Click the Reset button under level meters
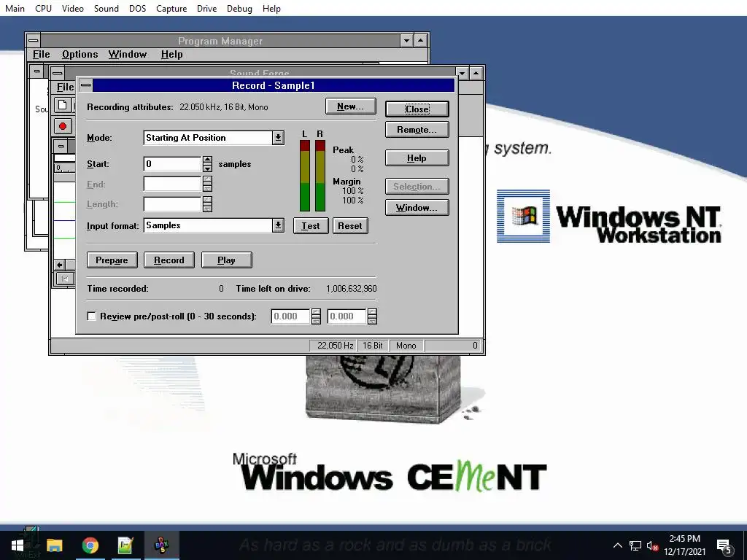The width and height of the screenshot is (747, 560). [x=350, y=226]
